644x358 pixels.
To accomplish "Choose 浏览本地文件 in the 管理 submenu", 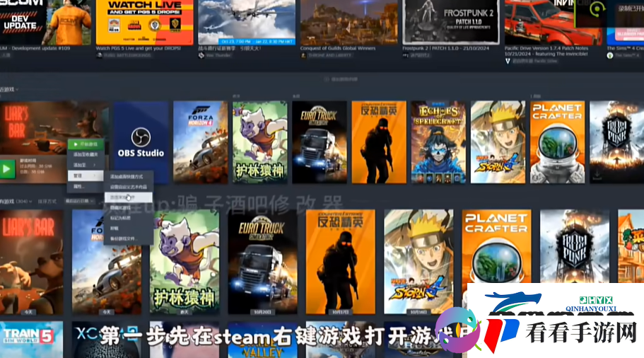I will [128, 197].
